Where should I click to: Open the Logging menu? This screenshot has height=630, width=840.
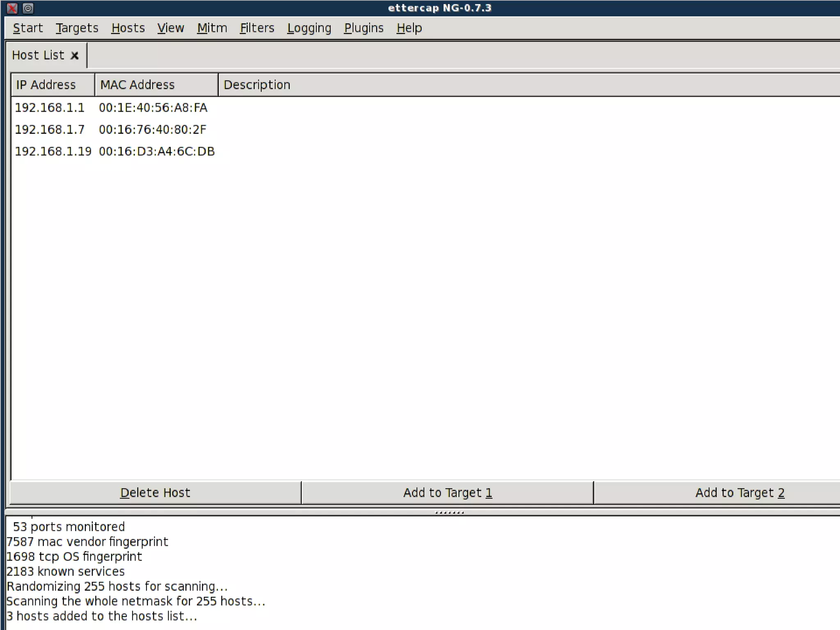[309, 28]
